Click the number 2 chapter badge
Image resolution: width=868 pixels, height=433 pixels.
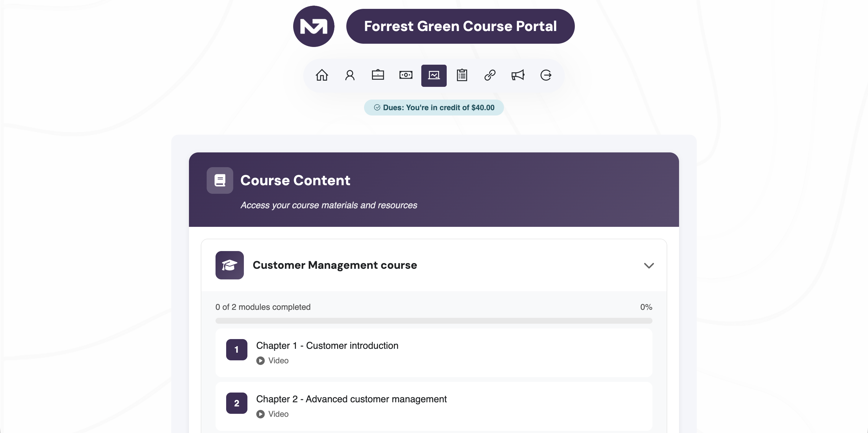click(236, 403)
